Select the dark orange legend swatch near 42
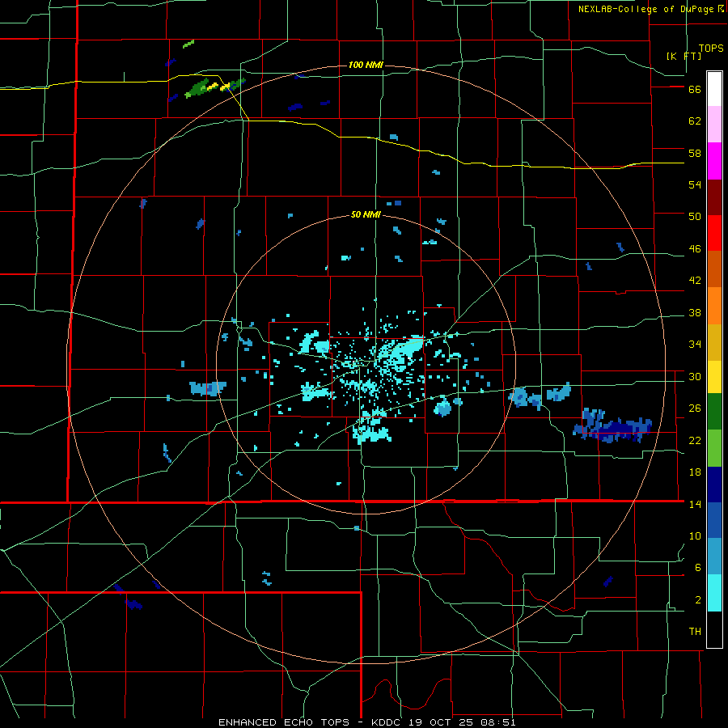 pos(714,269)
